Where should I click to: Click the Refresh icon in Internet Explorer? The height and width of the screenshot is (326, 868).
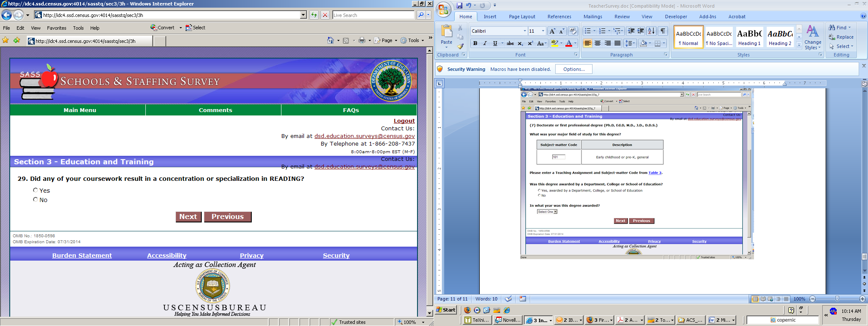tap(314, 15)
